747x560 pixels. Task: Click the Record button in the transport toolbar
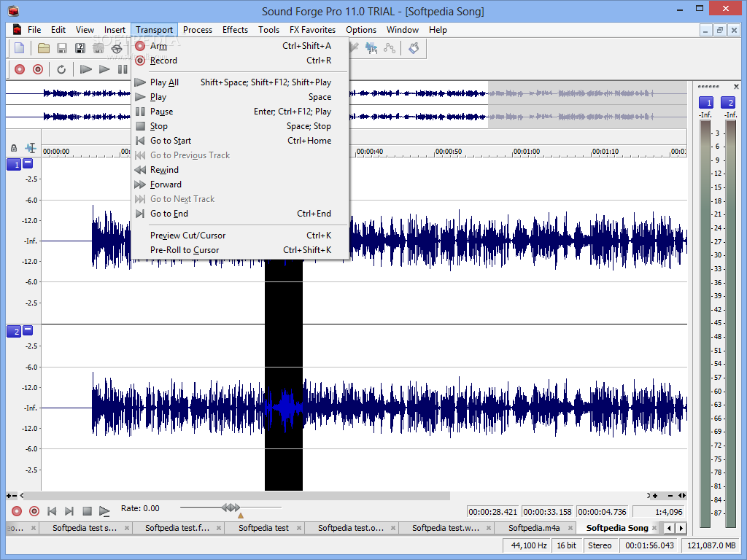38,69
